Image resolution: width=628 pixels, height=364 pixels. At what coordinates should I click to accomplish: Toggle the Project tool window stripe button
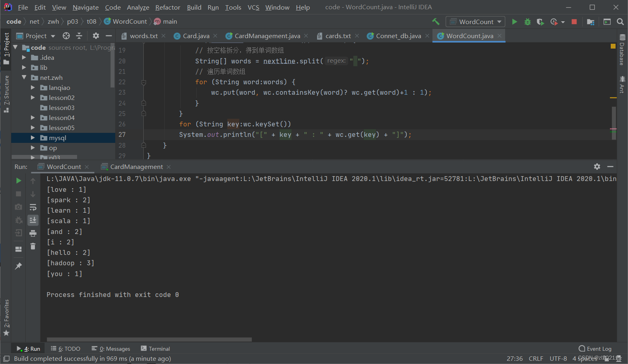click(x=6, y=48)
